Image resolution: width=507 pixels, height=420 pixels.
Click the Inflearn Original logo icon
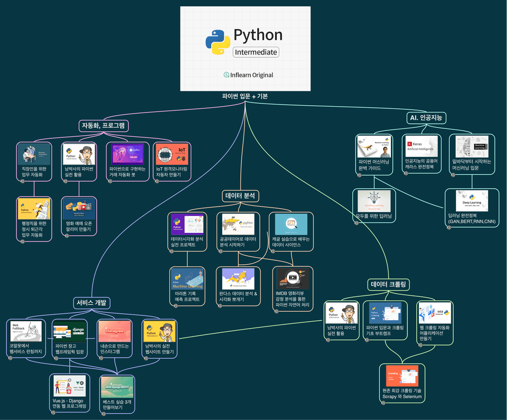[227, 74]
